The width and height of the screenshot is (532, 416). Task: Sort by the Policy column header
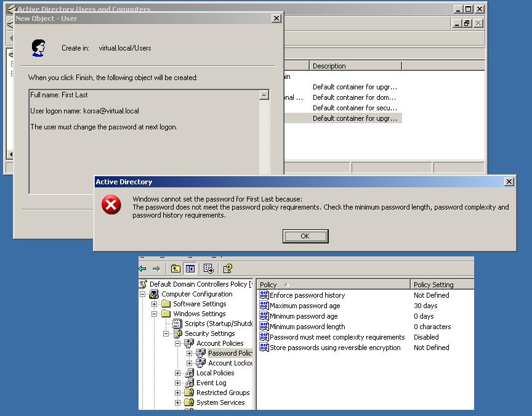coord(333,284)
